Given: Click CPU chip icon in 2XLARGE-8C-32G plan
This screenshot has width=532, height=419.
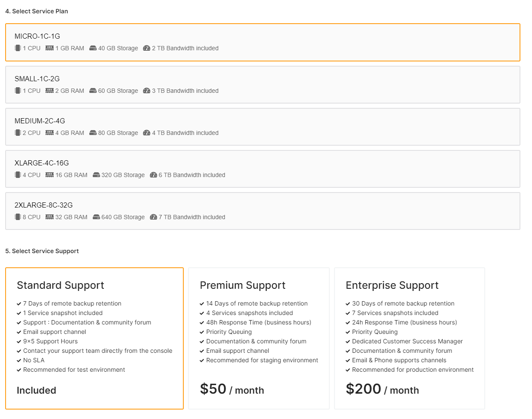Looking at the screenshot, I should click(18, 217).
